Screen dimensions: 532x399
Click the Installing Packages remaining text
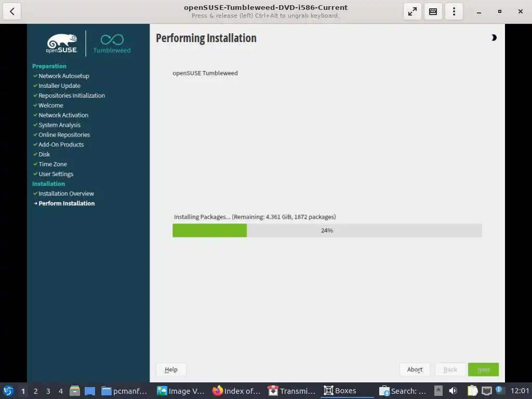point(255,217)
